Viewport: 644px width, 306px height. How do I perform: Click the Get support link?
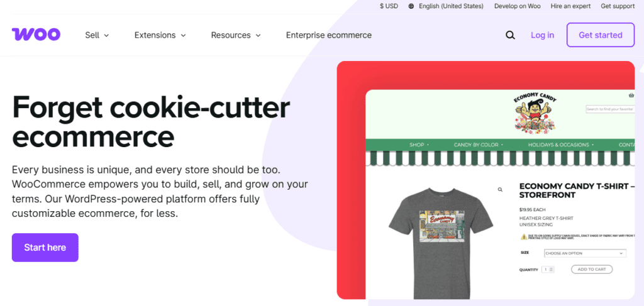[x=618, y=6]
